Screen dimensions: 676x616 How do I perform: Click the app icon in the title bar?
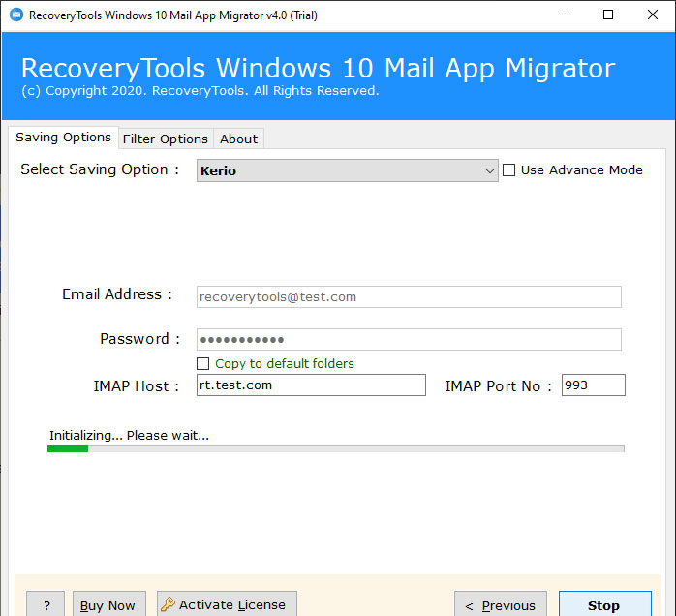15,15
